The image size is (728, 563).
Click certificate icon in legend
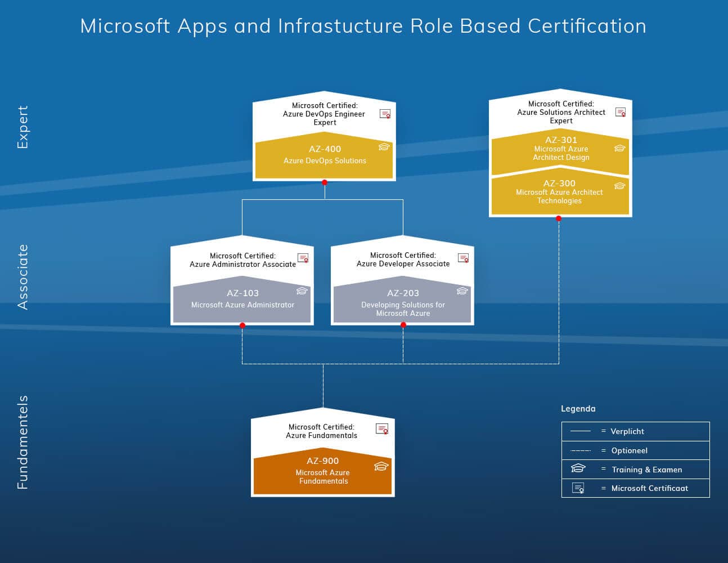[x=578, y=488]
